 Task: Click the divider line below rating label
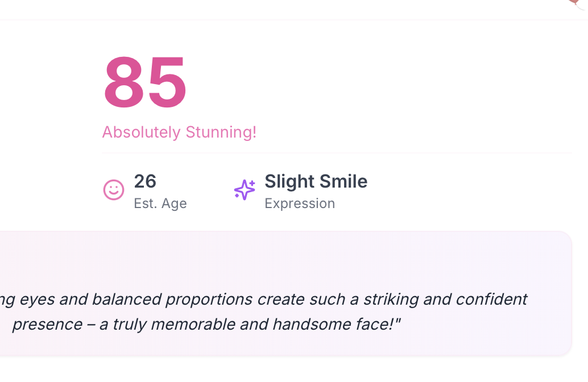tap(337, 153)
